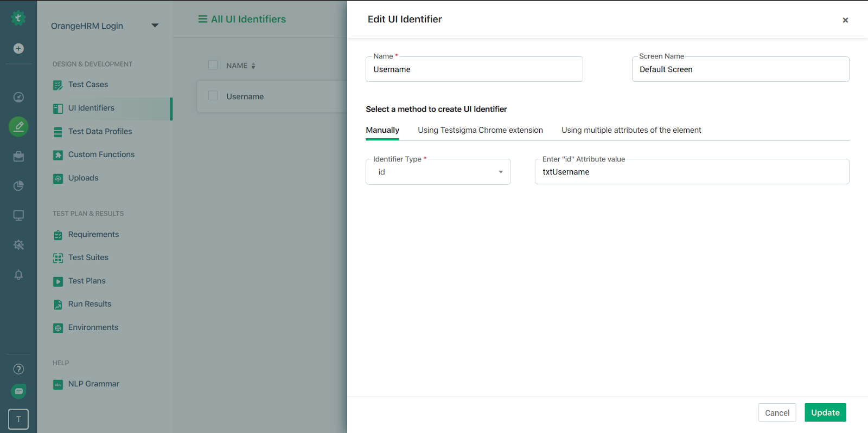The image size is (868, 433).
Task: Click the Cancel button
Action: click(777, 412)
